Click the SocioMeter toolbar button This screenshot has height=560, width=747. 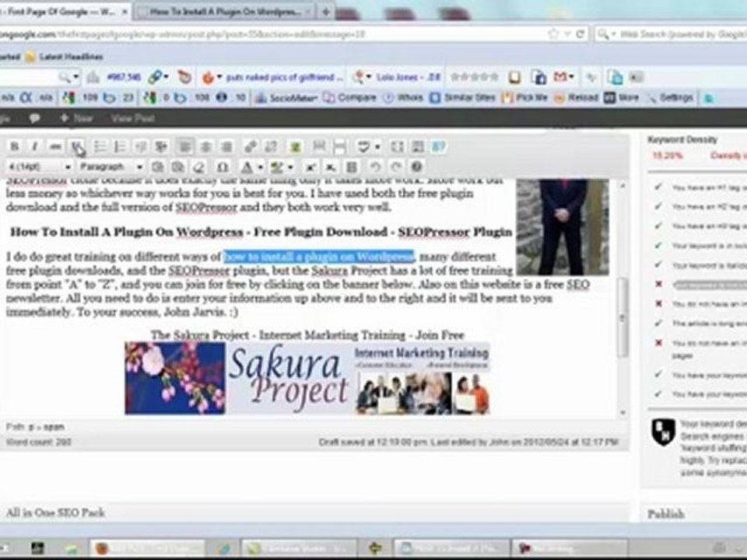pyautogui.click(x=286, y=98)
